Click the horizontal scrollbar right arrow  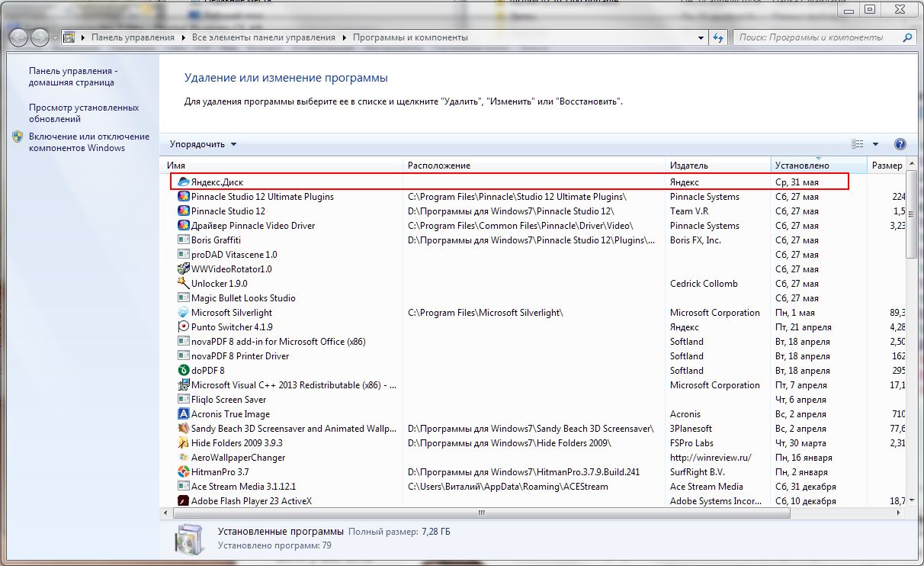coord(900,513)
